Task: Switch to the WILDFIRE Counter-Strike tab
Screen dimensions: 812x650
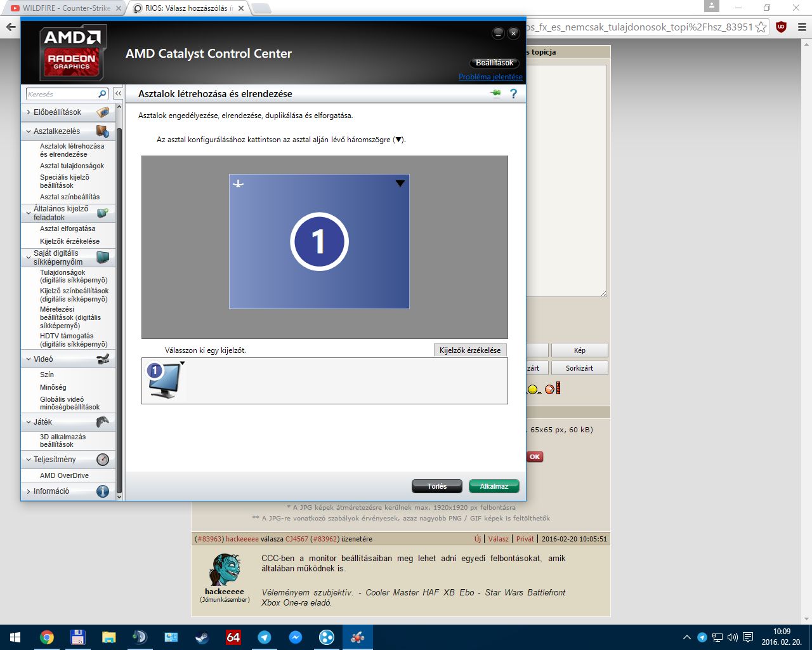Action: tap(66, 8)
